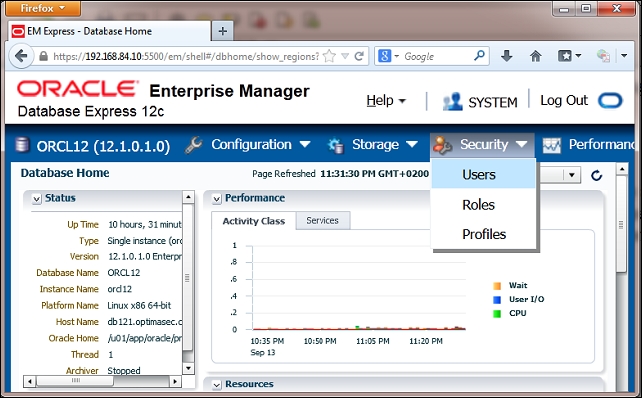The width and height of the screenshot is (642, 398).
Task: Click the Status panel horizontal scroll left arrow
Action: 29,381
